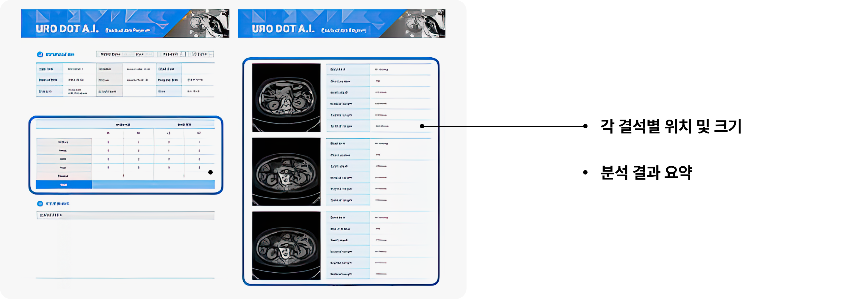Click the gray text bar under the lower-left heading
The width and height of the screenshot is (868, 299).
[125, 215]
